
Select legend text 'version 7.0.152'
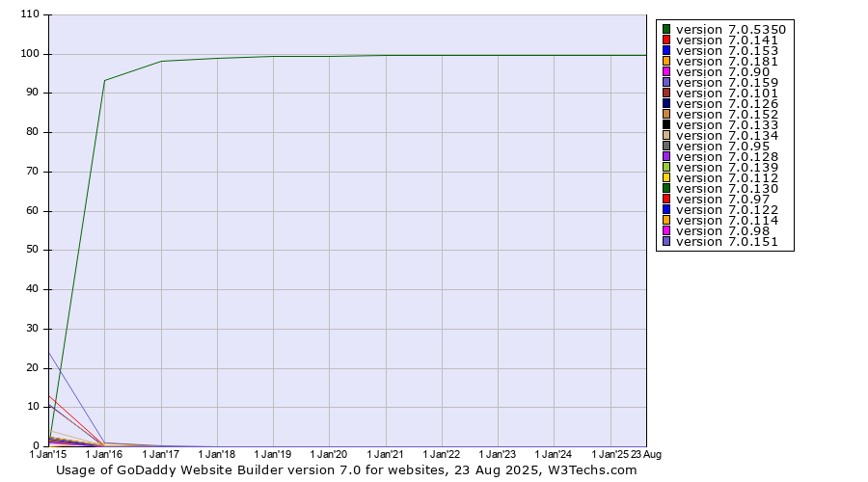coord(727,114)
